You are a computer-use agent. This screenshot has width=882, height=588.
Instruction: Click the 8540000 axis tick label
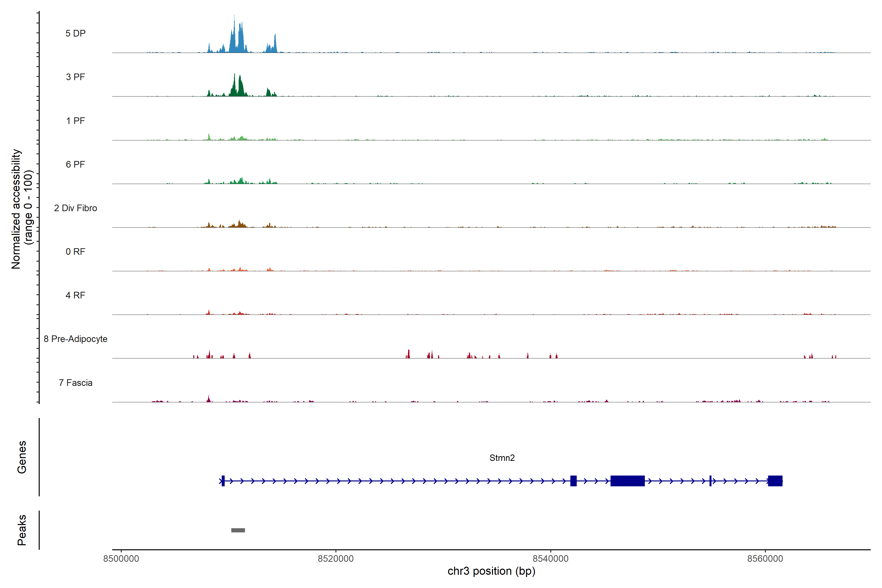(551, 559)
